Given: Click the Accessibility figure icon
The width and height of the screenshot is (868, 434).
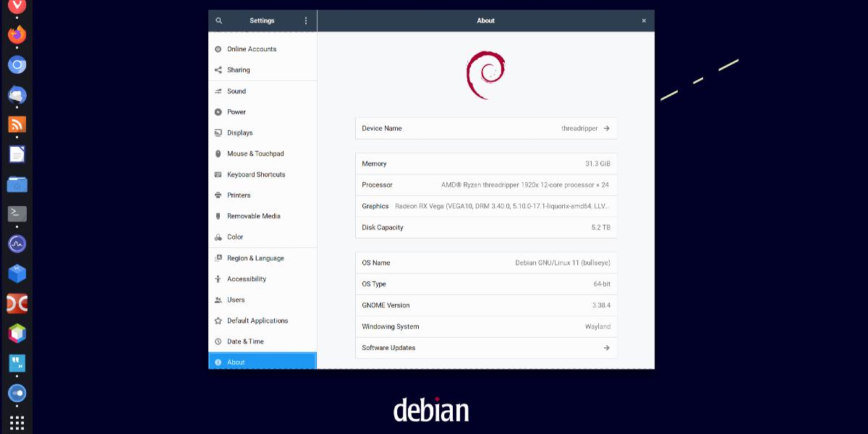Looking at the screenshot, I should 218,279.
